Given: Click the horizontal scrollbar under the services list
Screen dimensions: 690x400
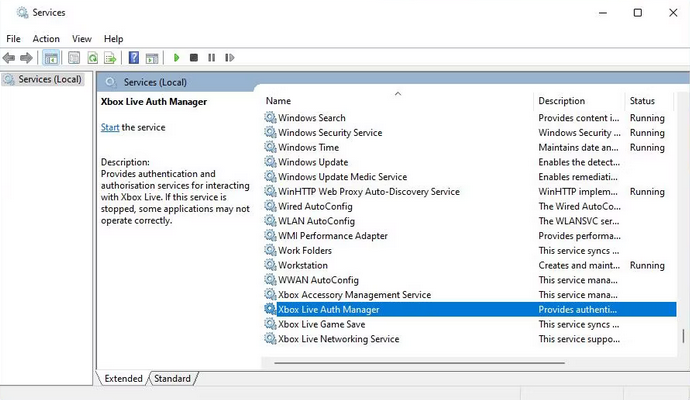Looking at the screenshot, I should click(x=419, y=363).
